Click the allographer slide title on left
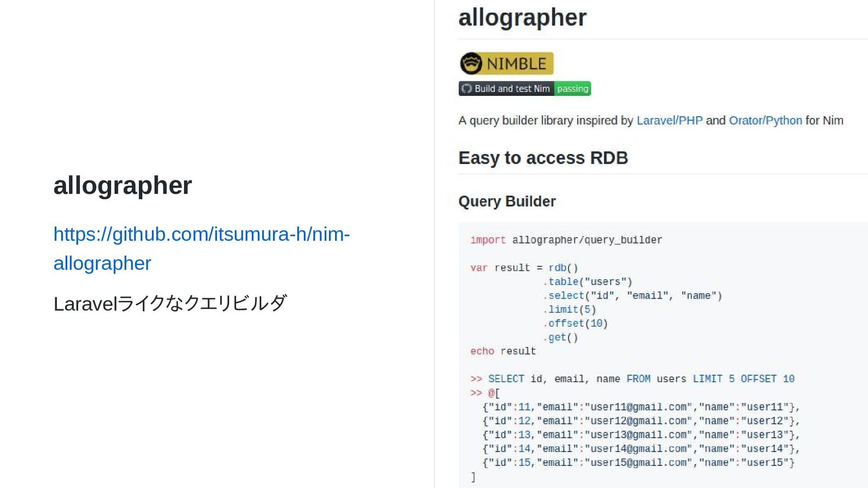Screen dimensions: 868x488 [x=123, y=185]
